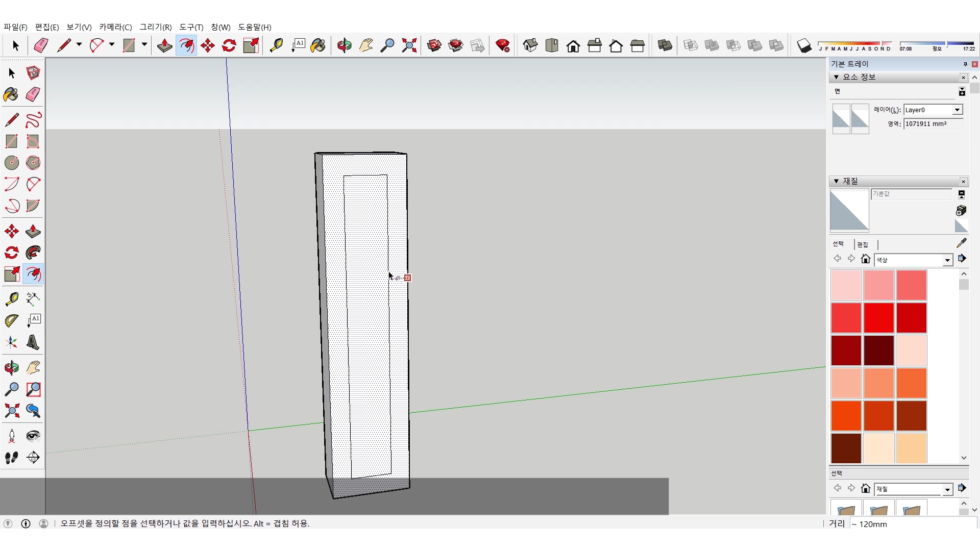The width and height of the screenshot is (980, 551).
Task: Select the Push/Pull tool in left toolbar
Action: click(x=33, y=231)
